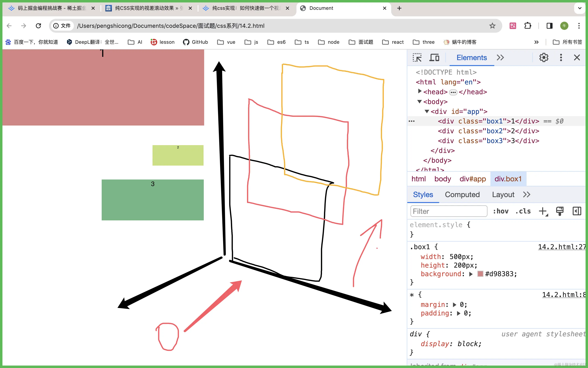Switch to the Styles tab

[423, 195]
